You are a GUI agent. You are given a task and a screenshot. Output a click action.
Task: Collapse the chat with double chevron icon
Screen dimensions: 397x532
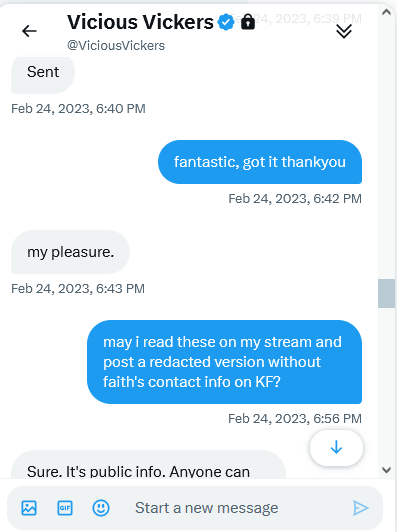tap(344, 32)
